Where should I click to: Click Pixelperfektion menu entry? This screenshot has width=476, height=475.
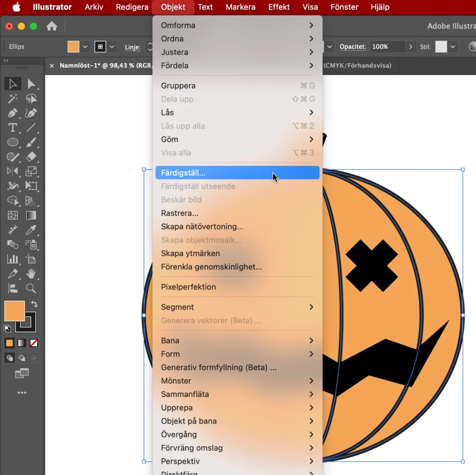237,287
